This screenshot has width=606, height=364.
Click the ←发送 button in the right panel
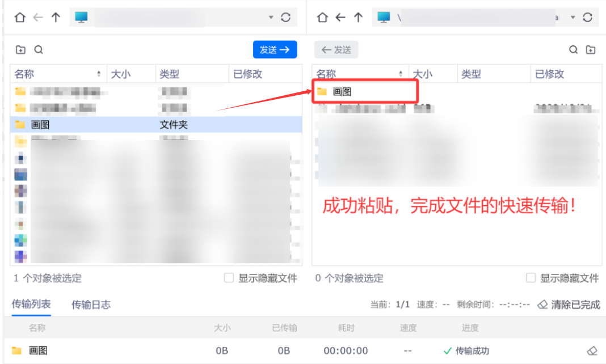click(x=336, y=49)
